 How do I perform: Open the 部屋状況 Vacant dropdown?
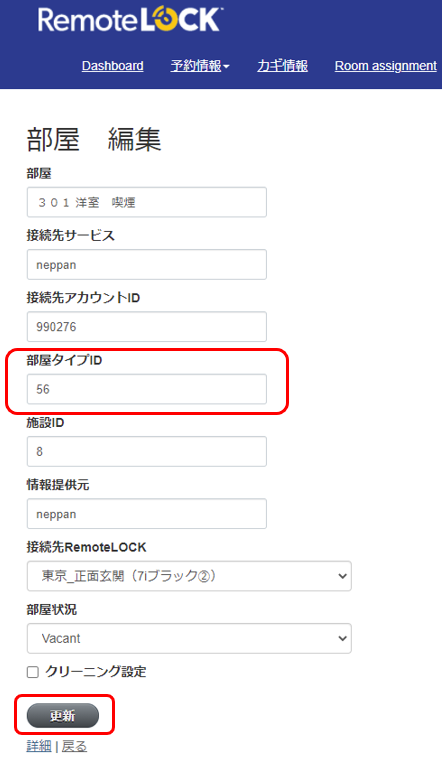coord(189,639)
